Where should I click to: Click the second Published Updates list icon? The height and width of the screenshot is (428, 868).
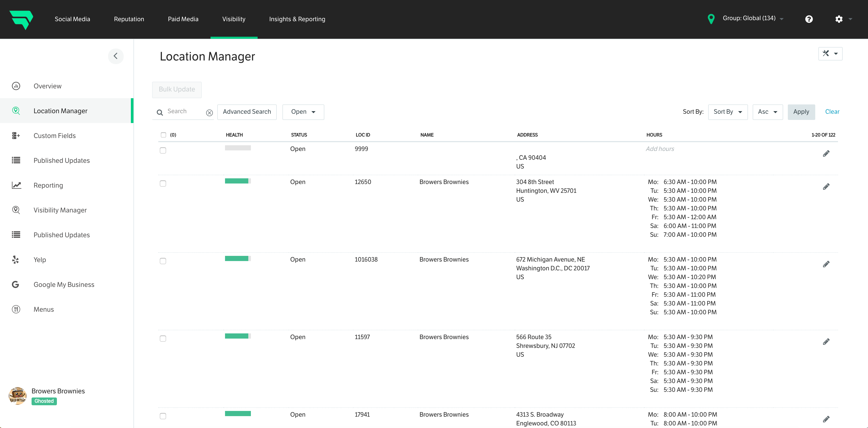click(x=16, y=235)
